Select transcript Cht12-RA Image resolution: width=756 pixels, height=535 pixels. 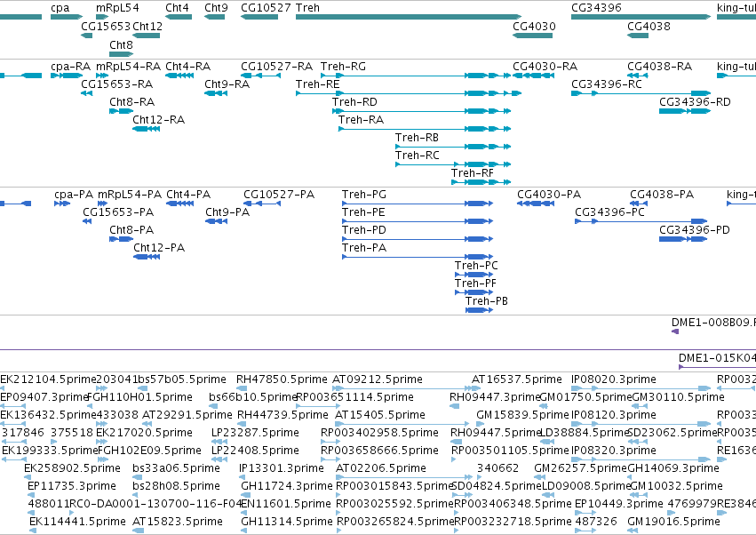coord(146,129)
